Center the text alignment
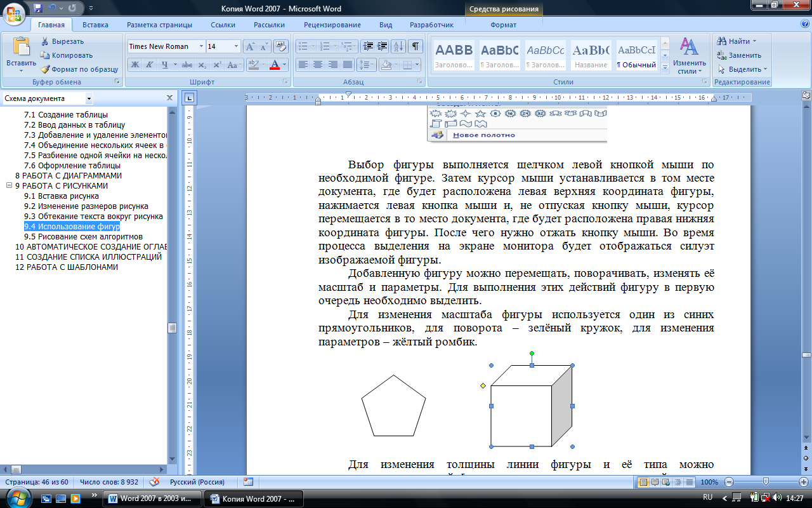Image resolution: width=812 pixels, height=508 pixels. point(318,65)
